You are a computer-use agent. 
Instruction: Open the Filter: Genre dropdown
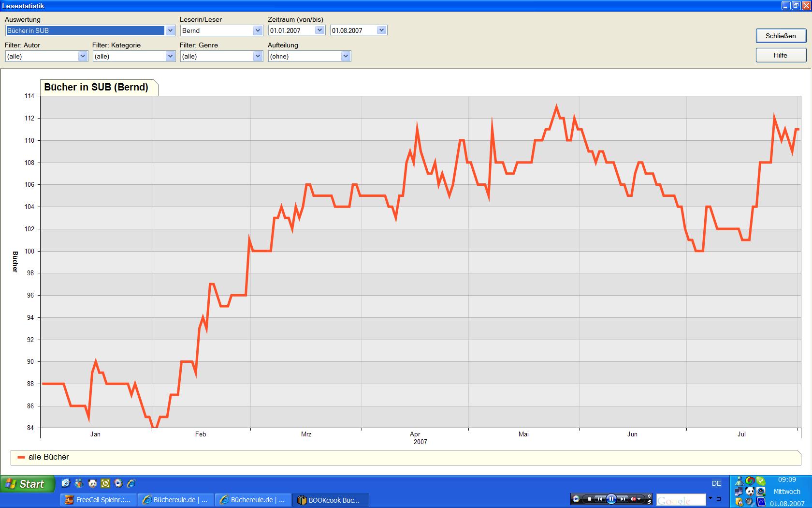(257, 56)
